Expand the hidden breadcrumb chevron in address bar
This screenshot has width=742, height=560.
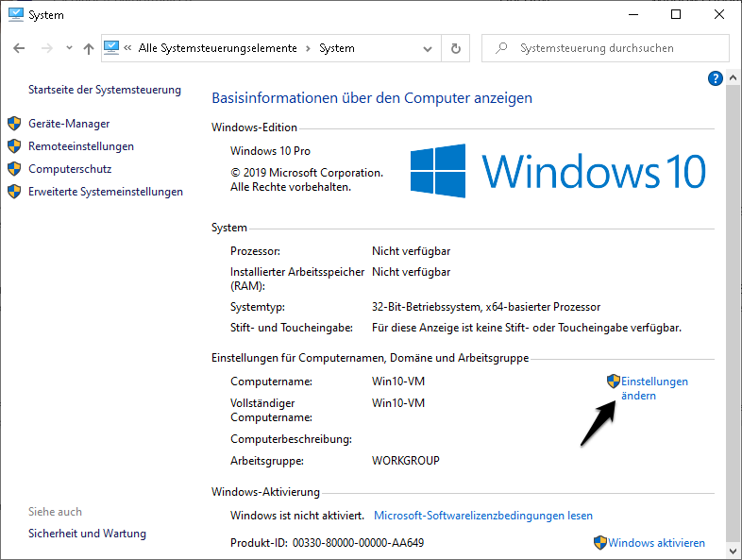point(127,48)
